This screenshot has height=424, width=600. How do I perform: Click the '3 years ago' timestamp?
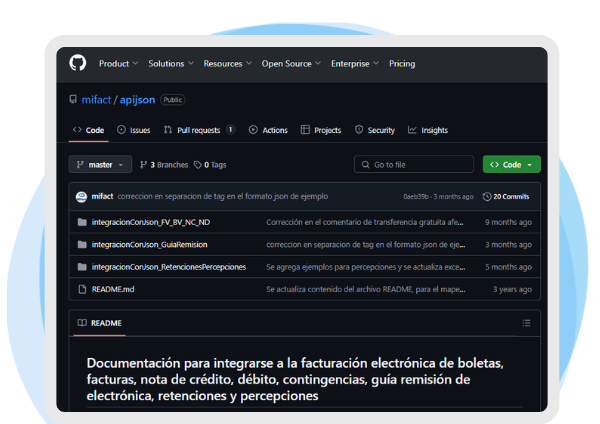coord(512,289)
